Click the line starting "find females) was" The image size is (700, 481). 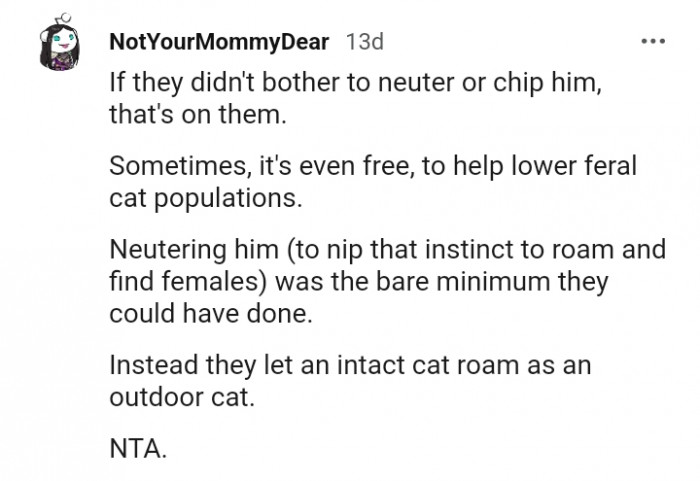point(359,282)
